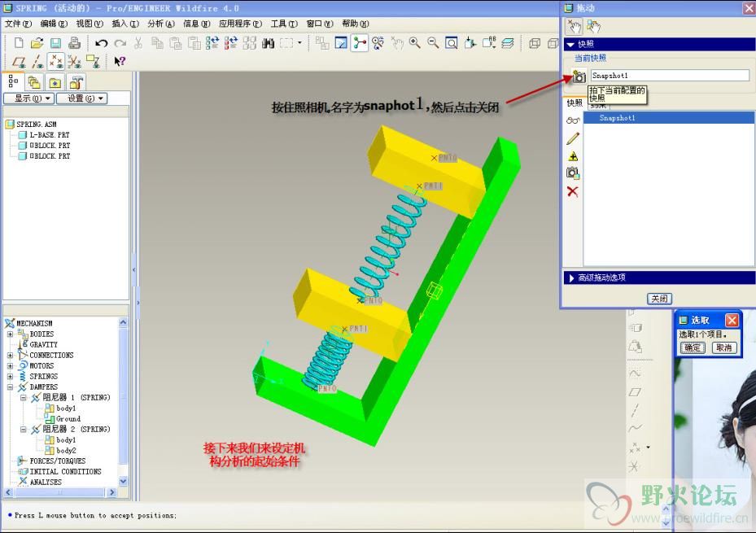
Task: Zoom out with the magnifier minus icon
Action: [433, 43]
